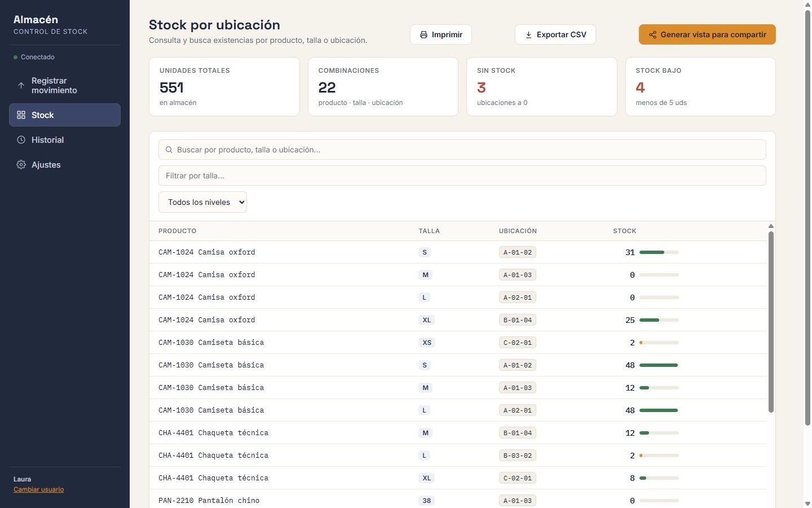The image size is (812, 508).
Task: Open Ajustes in the sidebar
Action: click(65, 165)
